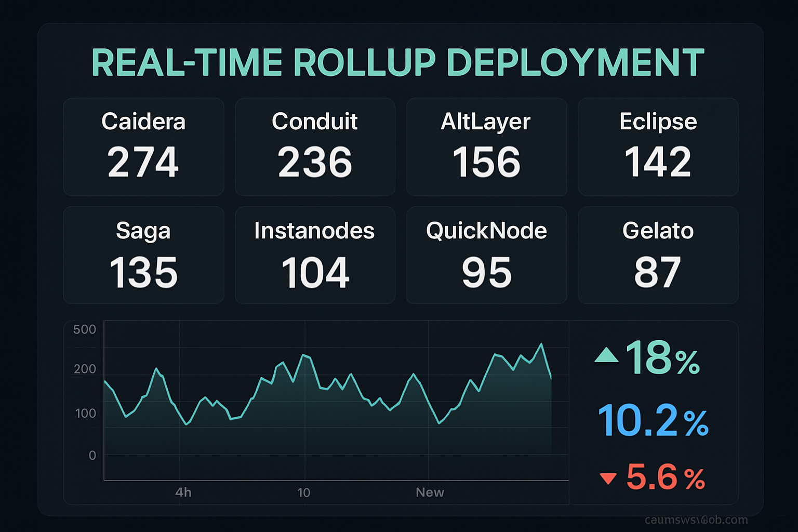Open the Eclipse metric tile
Image resolution: width=798 pixels, height=532 pixels.
[658, 147]
